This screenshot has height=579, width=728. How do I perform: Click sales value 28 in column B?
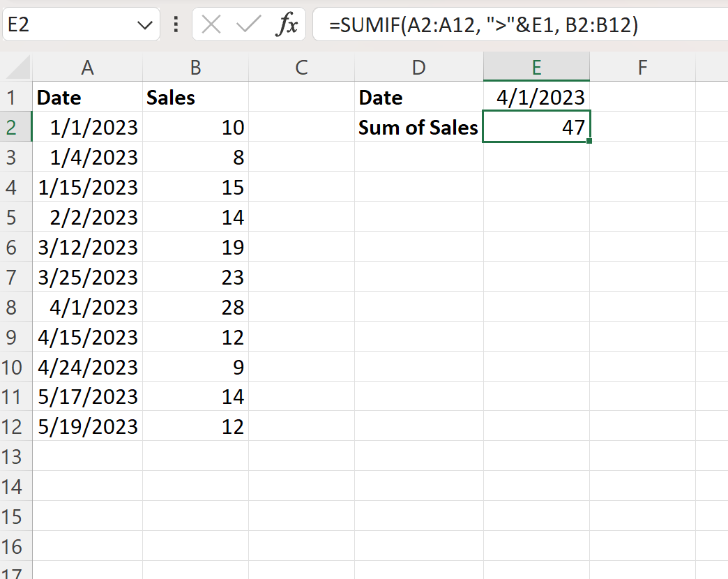point(195,307)
